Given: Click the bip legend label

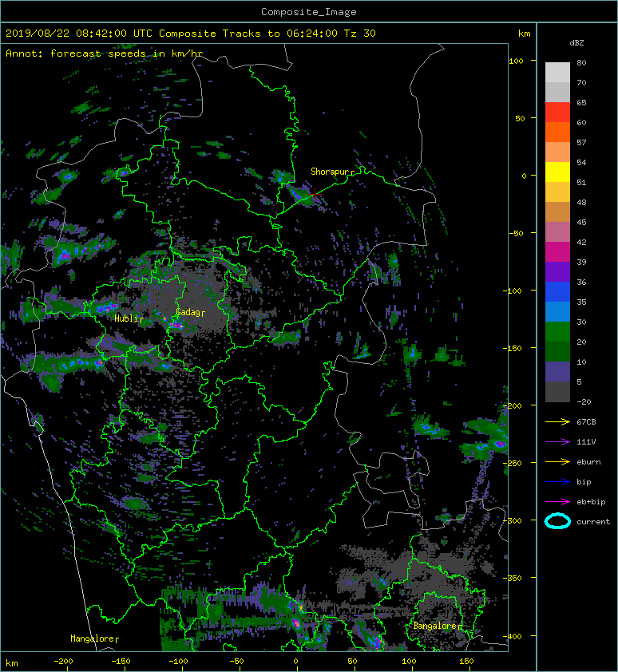Looking at the screenshot, I should tap(584, 482).
